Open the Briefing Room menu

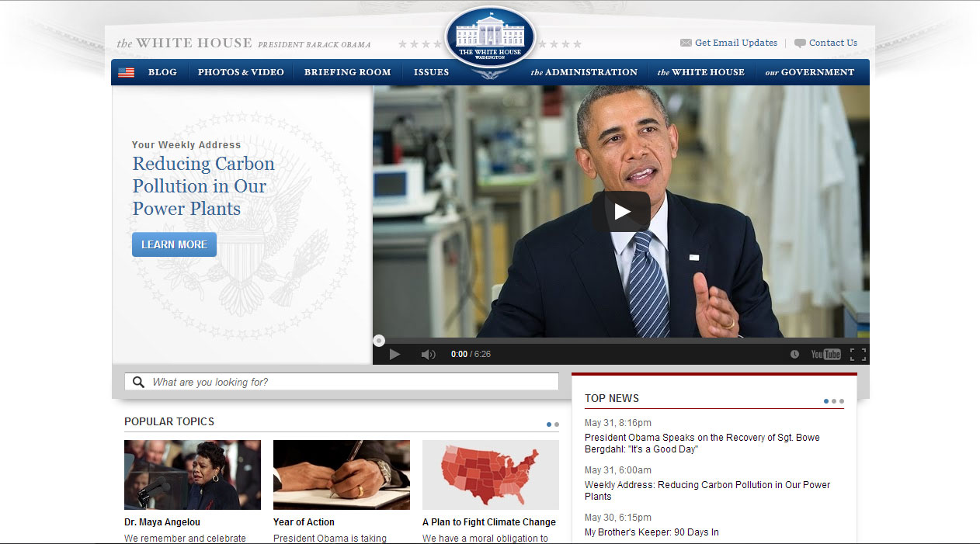pos(347,72)
